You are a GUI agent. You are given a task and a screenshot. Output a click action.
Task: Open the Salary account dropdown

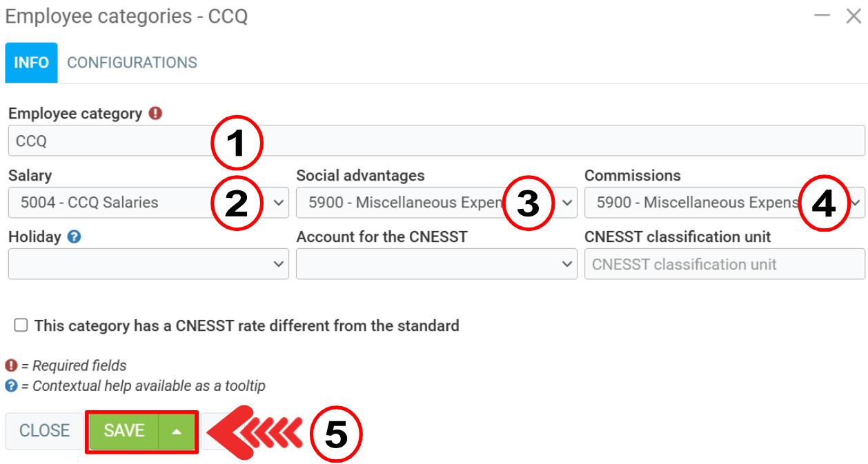click(148, 203)
